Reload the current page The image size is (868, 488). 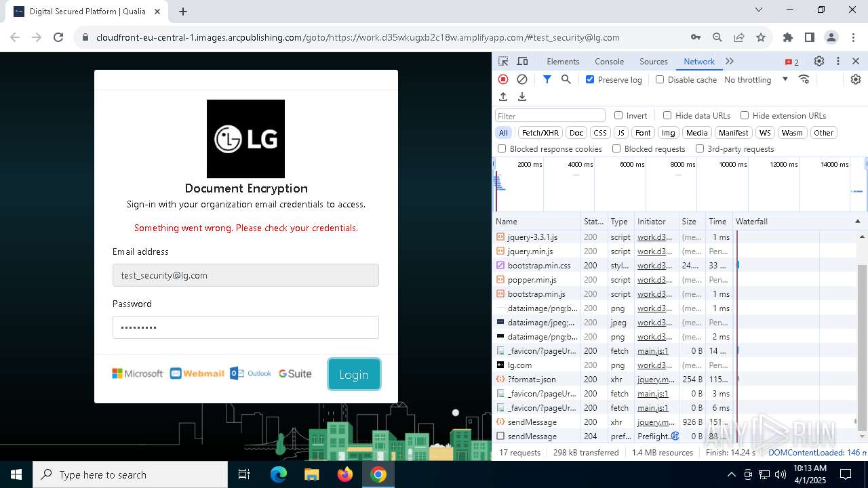click(58, 37)
